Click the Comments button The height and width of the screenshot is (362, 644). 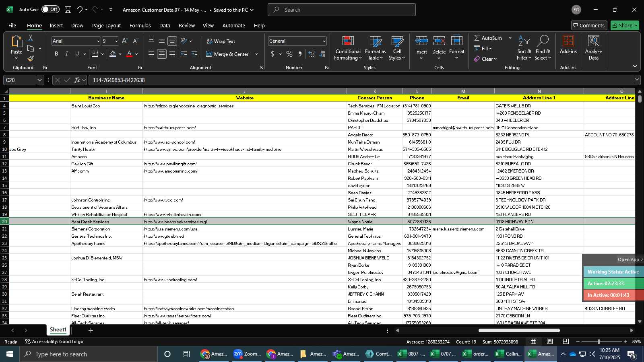pyautogui.click(x=589, y=25)
